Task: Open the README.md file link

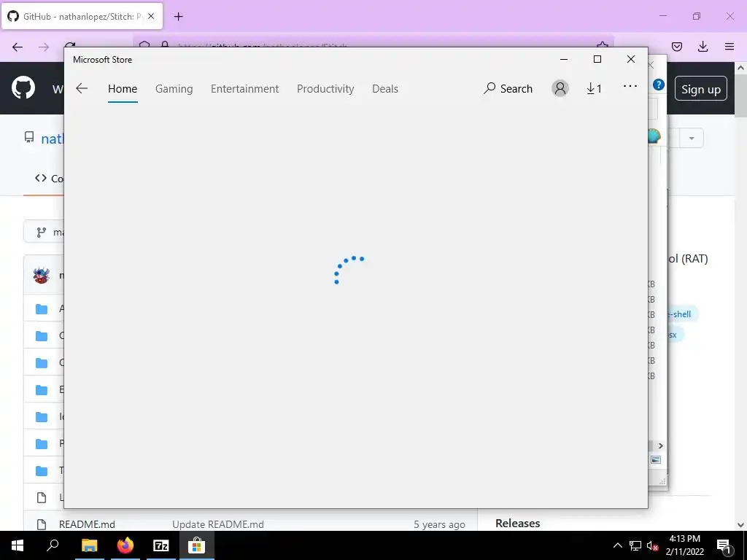Action: click(x=87, y=524)
